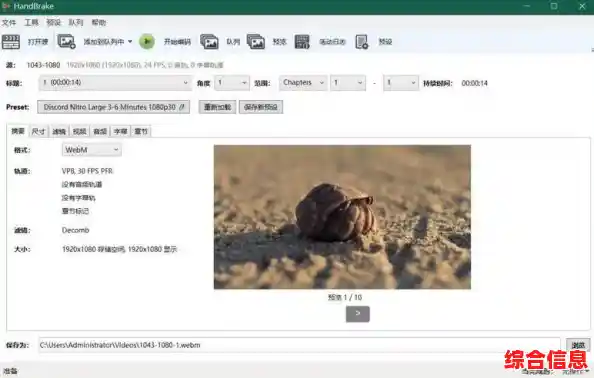Switch to the Dimensions (尺寸) tab

pos(38,131)
